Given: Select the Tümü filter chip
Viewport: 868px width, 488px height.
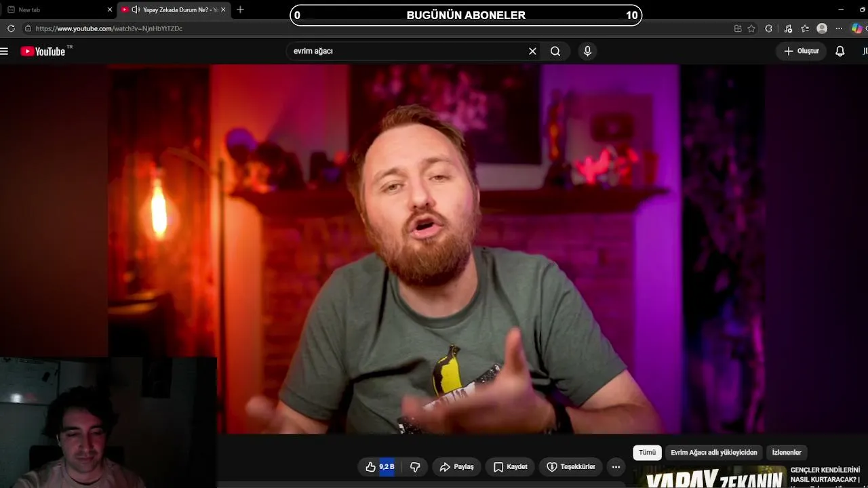Looking at the screenshot, I should [x=647, y=453].
